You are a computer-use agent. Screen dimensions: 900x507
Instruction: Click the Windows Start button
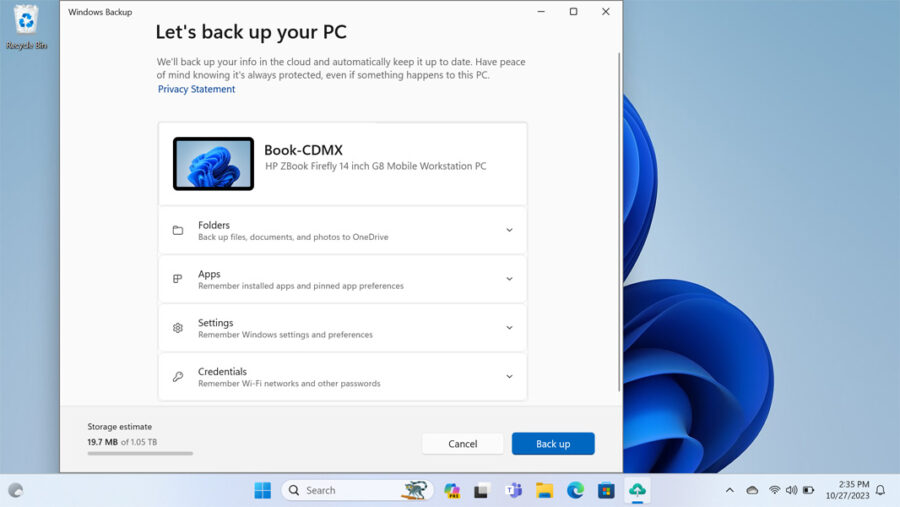click(x=262, y=490)
